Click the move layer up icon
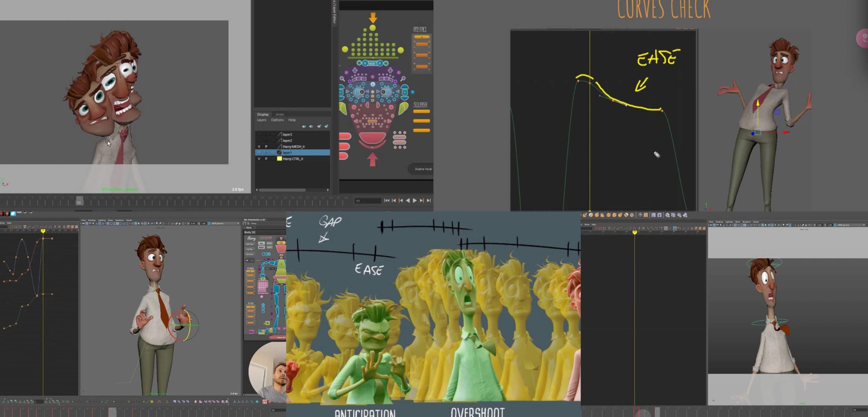Viewport: 868px width, 417px height. click(x=304, y=126)
